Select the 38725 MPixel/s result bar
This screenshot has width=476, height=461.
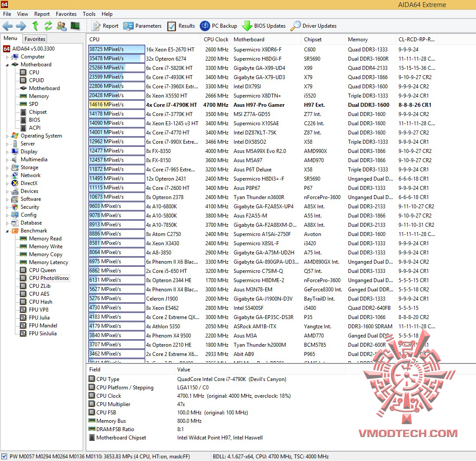click(x=117, y=49)
